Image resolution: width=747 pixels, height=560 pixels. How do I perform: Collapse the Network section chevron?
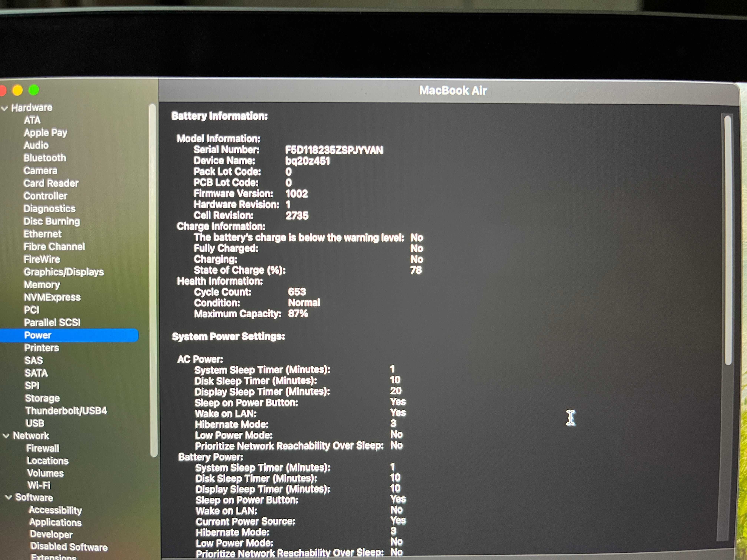[6, 436]
